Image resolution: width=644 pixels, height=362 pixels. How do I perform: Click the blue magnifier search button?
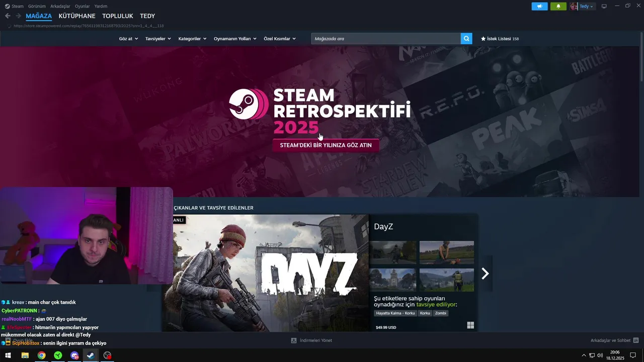466,39
